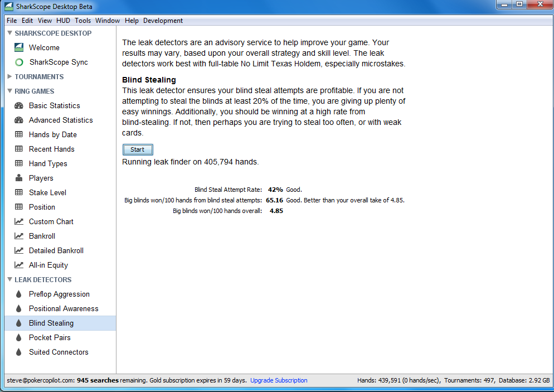This screenshot has height=392, width=554.
Task: Click the 'Database: 2.92 GB' status entry
Action: pyautogui.click(x=524, y=380)
